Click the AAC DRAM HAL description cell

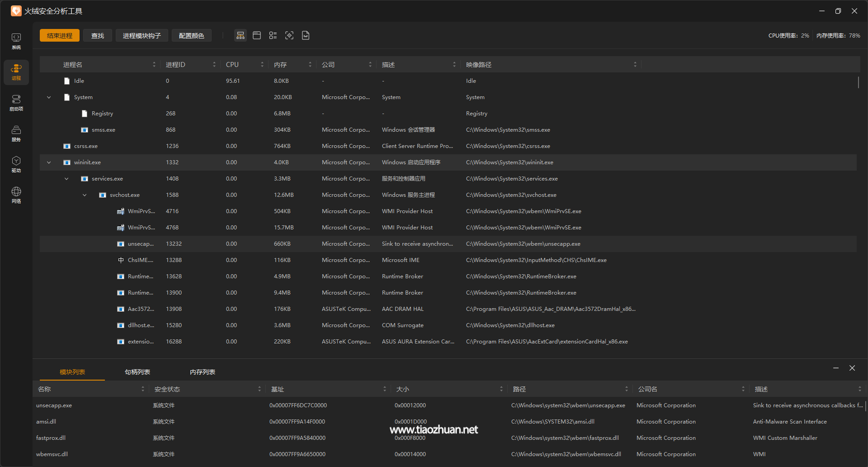click(403, 309)
